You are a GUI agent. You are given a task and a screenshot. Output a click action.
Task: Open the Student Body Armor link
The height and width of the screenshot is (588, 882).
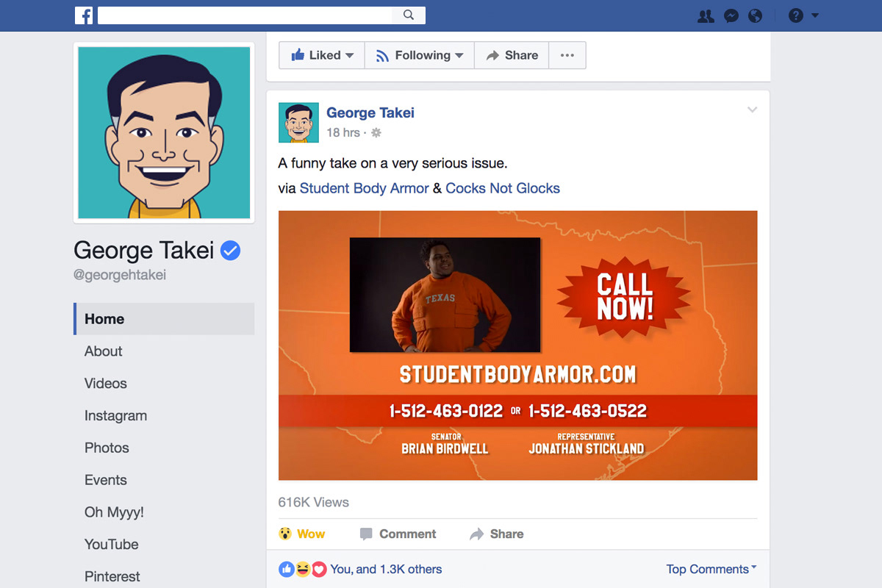[364, 188]
